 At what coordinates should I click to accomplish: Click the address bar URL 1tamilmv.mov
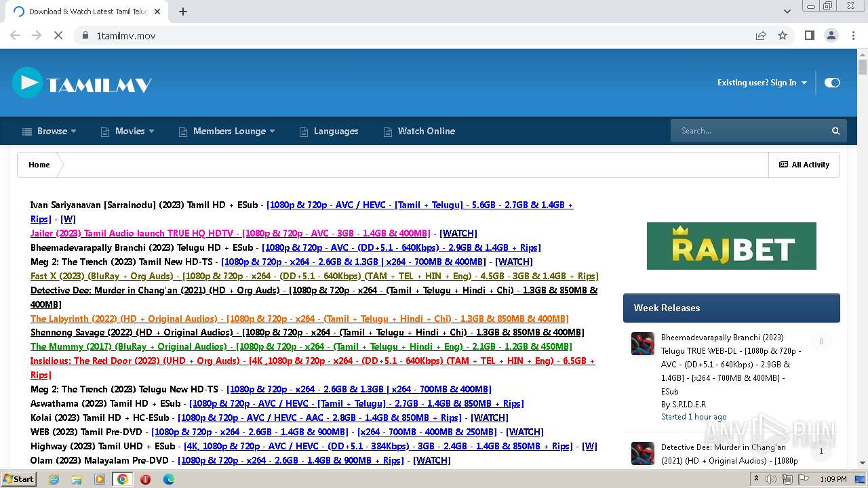[126, 35]
